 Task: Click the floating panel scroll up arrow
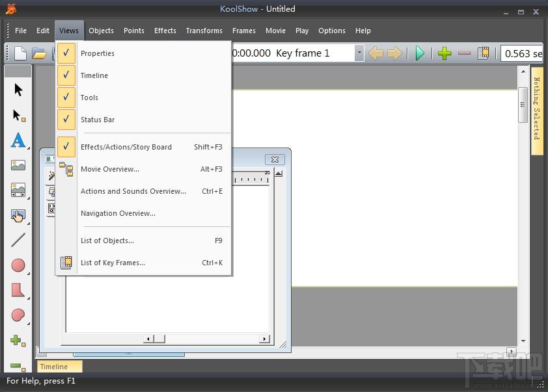point(279,174)
